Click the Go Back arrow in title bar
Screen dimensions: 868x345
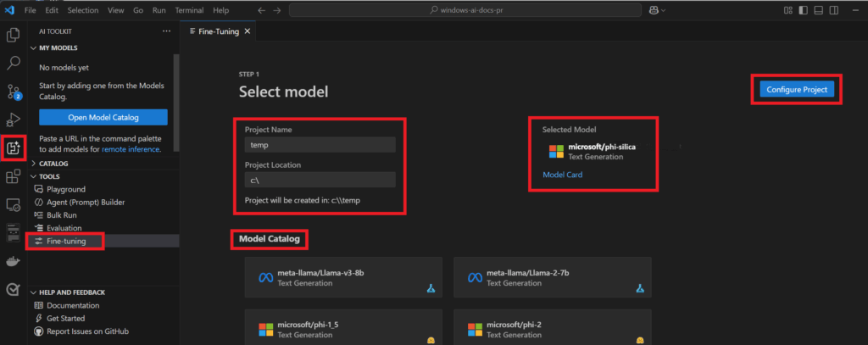coord(262,10)
